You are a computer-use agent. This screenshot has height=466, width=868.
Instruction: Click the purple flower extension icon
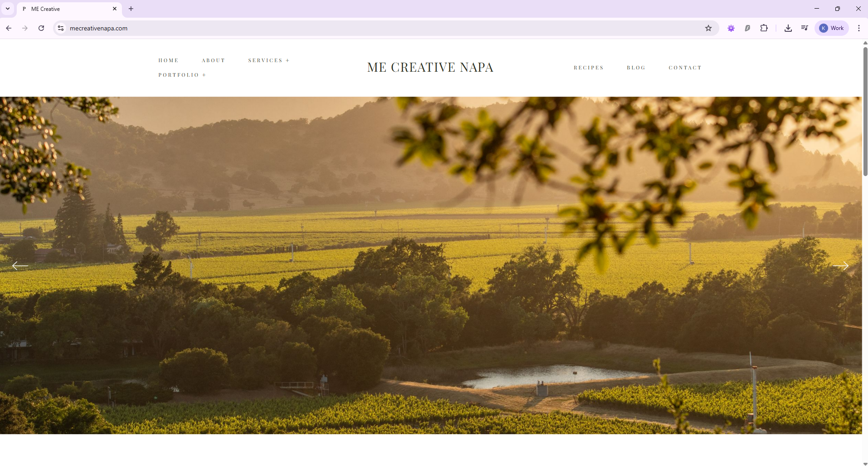[731, 28]
